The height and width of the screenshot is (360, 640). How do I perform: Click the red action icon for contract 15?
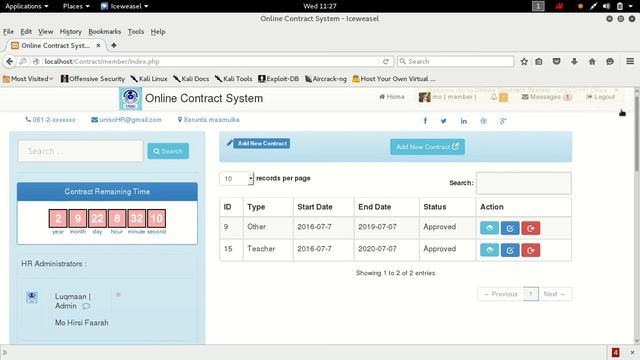531,250
